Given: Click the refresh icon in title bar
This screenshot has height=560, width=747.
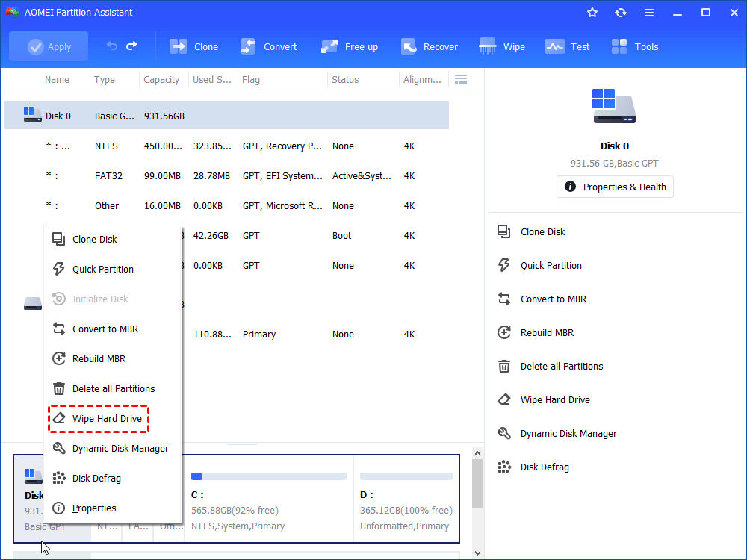Looking at the screenshot, I should tap(621, 13).
